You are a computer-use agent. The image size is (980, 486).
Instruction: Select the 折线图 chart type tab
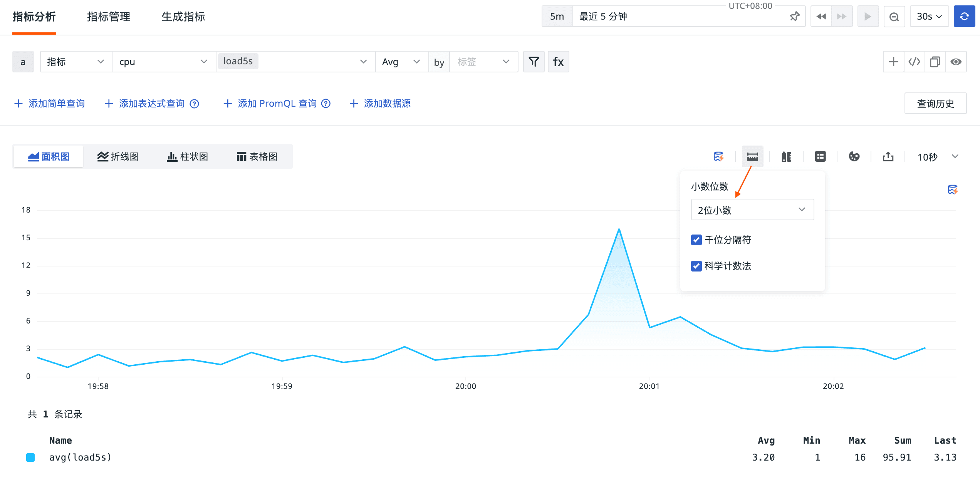coord(118,156)
